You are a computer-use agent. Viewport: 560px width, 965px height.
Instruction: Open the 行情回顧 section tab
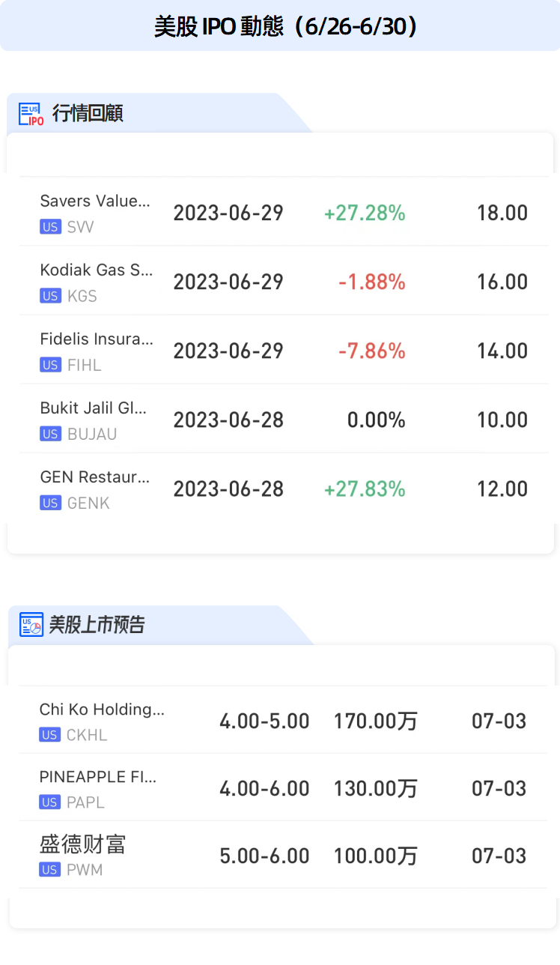click(88, 114)
